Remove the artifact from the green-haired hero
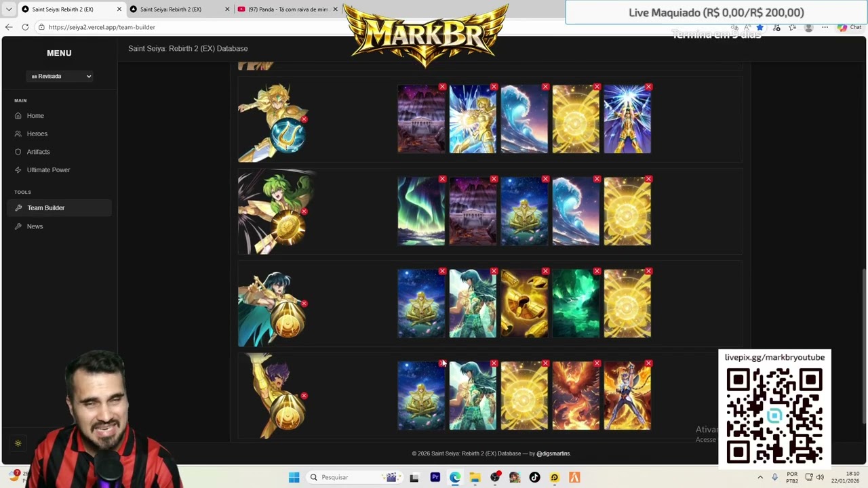868x488 pixels. tap(304, 211)
